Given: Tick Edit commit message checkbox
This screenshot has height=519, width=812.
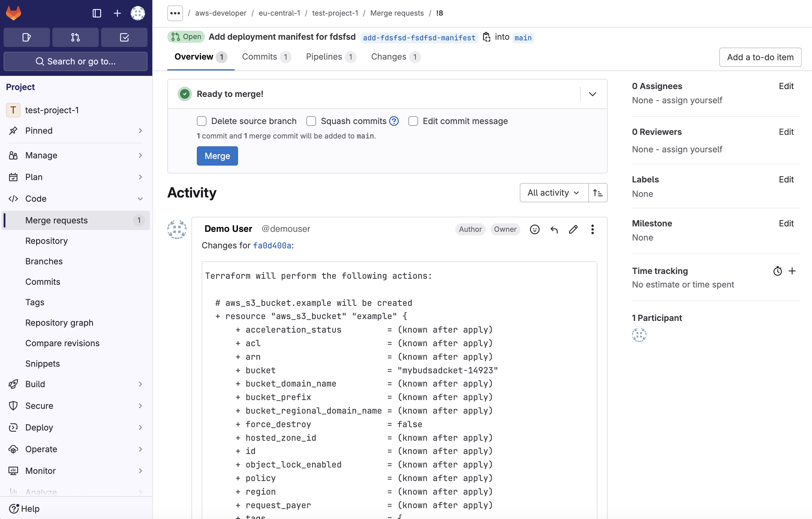Looking at the screenshot, I should pos(413,121).
